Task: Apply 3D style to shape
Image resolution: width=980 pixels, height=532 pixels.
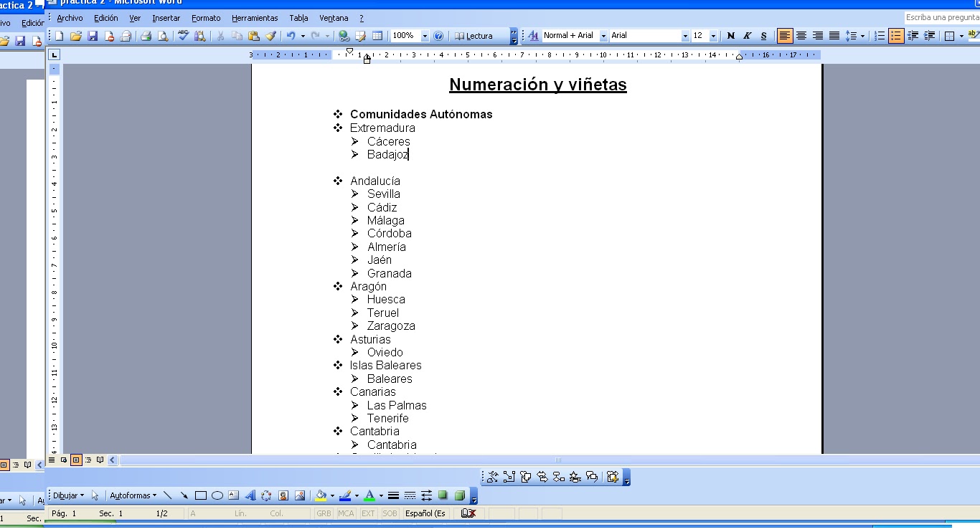Action: point(460,495)
